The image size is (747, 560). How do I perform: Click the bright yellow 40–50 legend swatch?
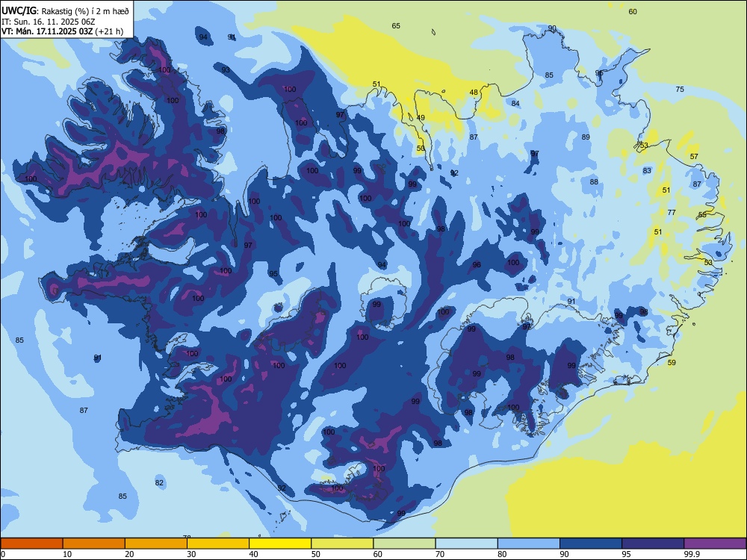(280, 544)
